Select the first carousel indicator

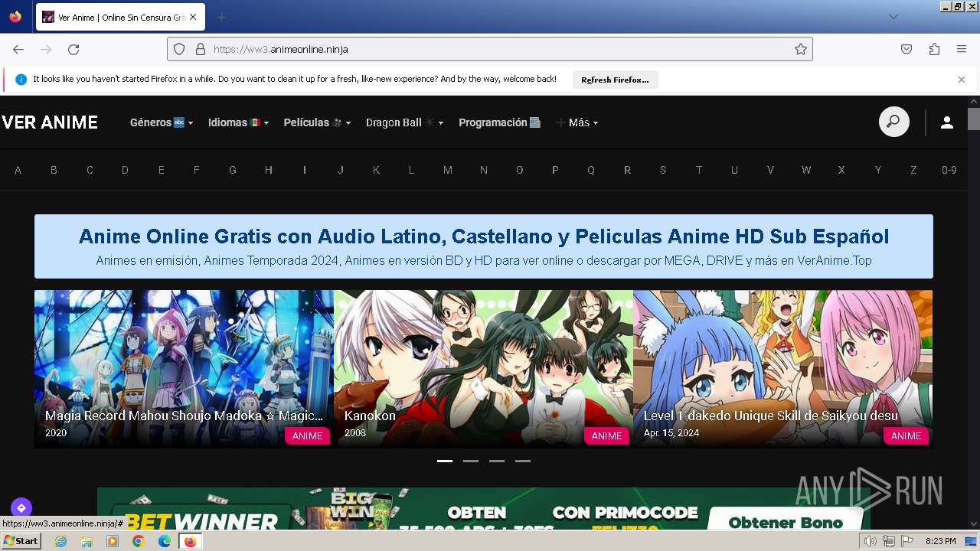pyautogui.click(x=445, y=461)
